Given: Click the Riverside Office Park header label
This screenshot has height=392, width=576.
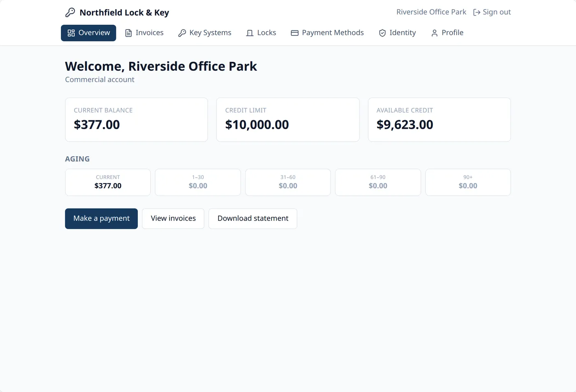Looking at the screenshot, I should (x=431, y=12).
